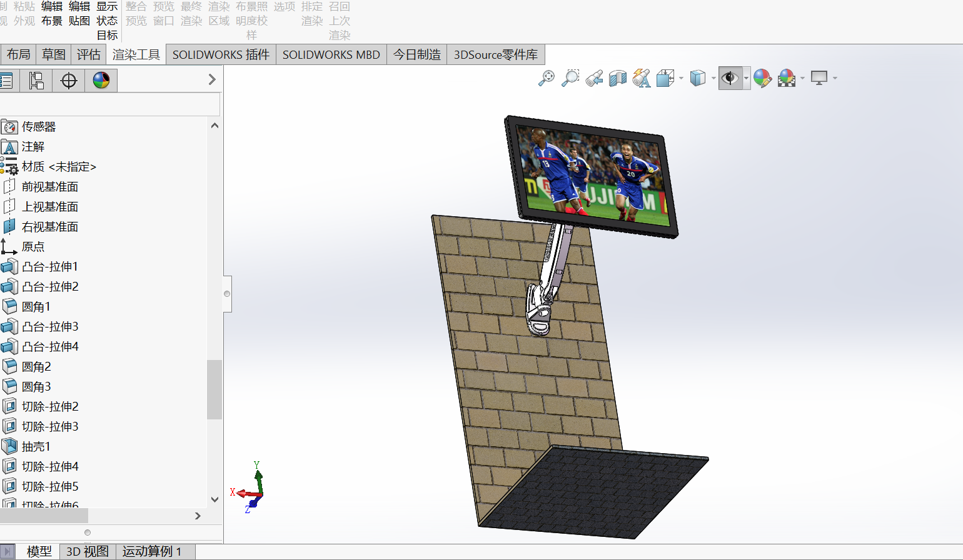The width and height of the screenshot is (963, 560).
Task: Select the 凸台-拉伸4 feature
Action: click(40, 347)
